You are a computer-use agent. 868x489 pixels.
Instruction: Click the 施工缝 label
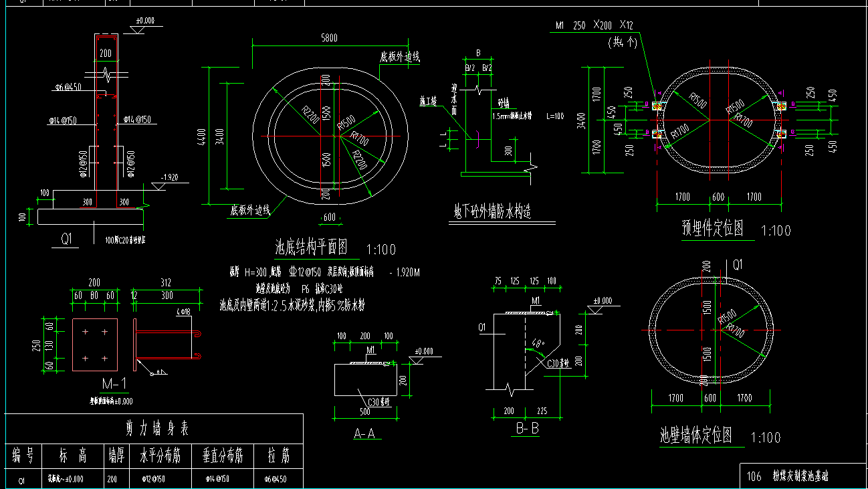pyautogui.click(x=427, y=102)
